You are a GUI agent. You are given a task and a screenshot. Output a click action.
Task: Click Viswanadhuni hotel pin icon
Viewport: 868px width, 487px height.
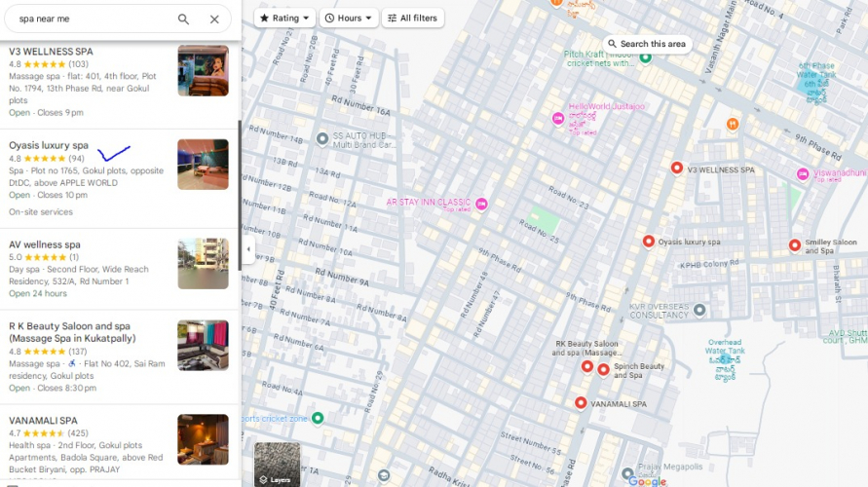coord(803,174)
